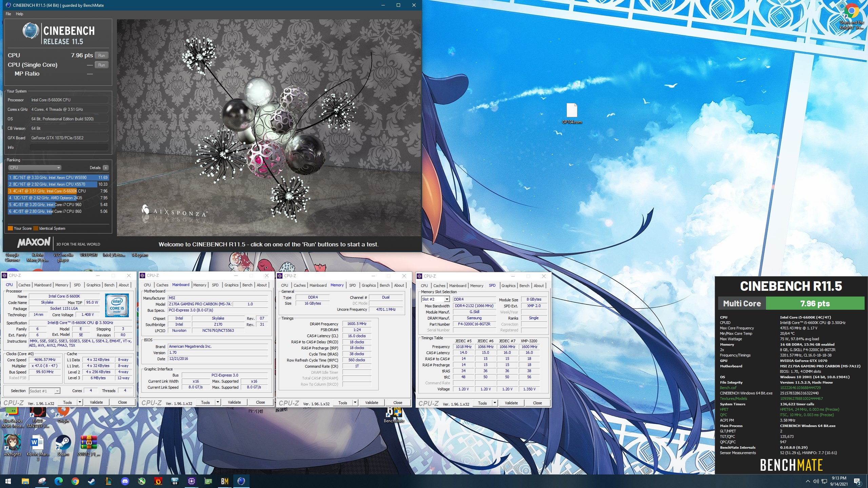Screen dimensions: 868x488
Task: Switch to Caches tab in CPU-Z CPU window
Action: [x=24, y=285]
